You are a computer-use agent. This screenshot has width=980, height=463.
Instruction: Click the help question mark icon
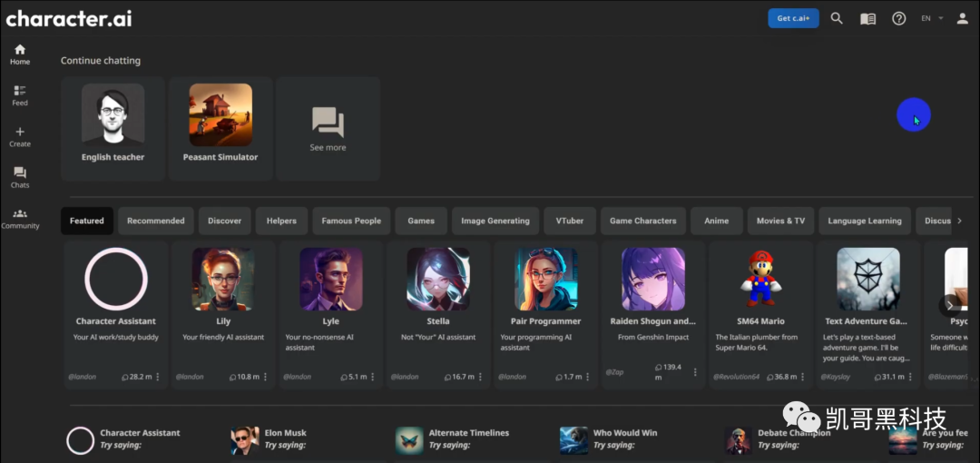coord(898,18)
